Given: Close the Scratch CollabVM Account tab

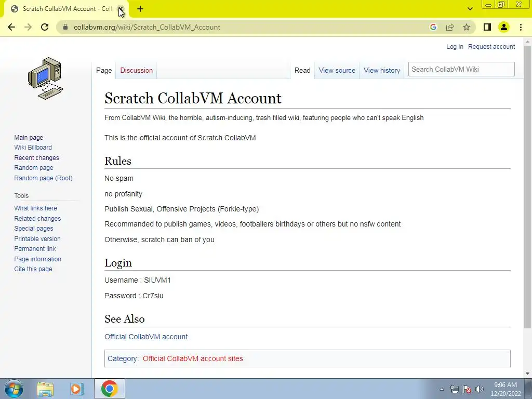Looking at the screenshot, I should tap(121, 9).
